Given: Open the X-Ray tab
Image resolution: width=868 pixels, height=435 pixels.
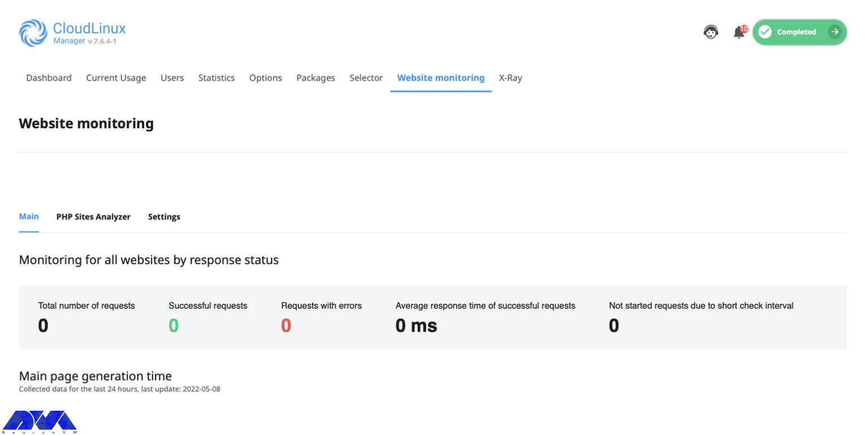Looking at the screenshot, I should click(510, 78).
